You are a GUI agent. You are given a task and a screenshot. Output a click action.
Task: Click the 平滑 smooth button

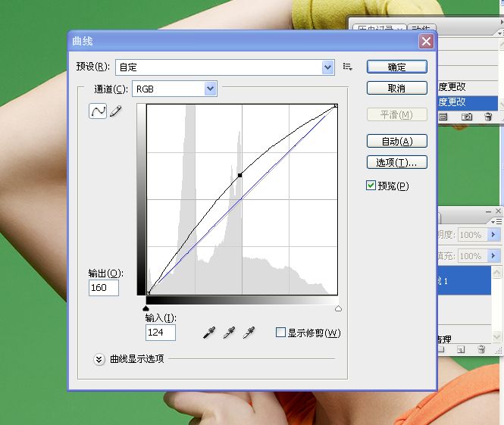(397, 114)
